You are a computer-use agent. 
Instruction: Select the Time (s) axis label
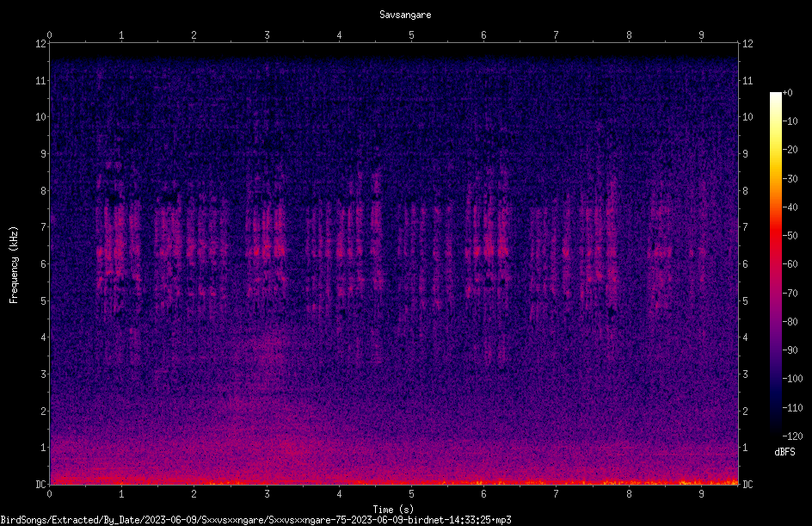pos(393,510)
